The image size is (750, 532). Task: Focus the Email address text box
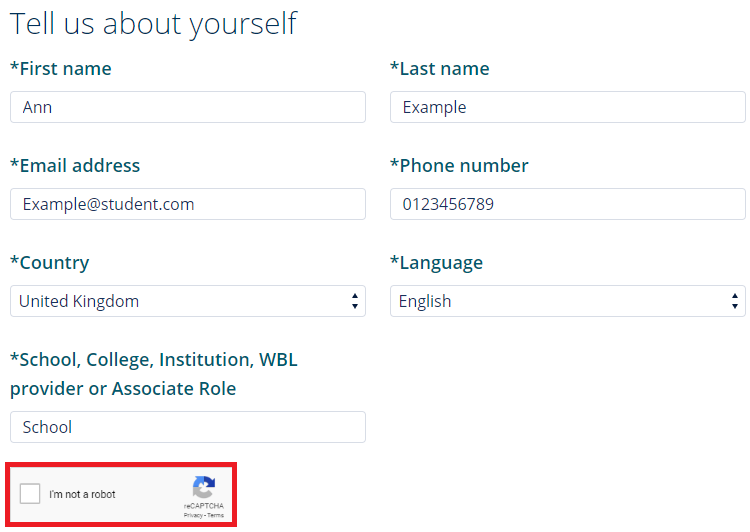click(x=187, y=204)
